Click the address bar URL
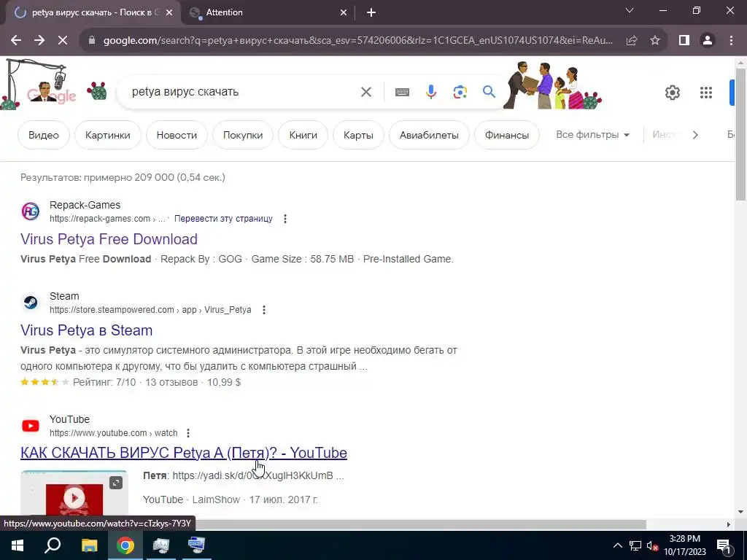This screenshot has height=560, width=747. (x=357, y=41)
